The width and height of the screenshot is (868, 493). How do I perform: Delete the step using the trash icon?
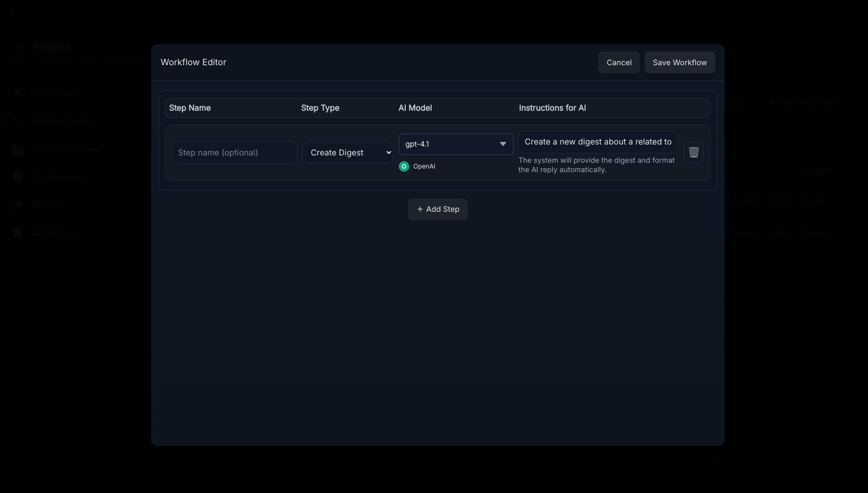[x=693, y=152]
